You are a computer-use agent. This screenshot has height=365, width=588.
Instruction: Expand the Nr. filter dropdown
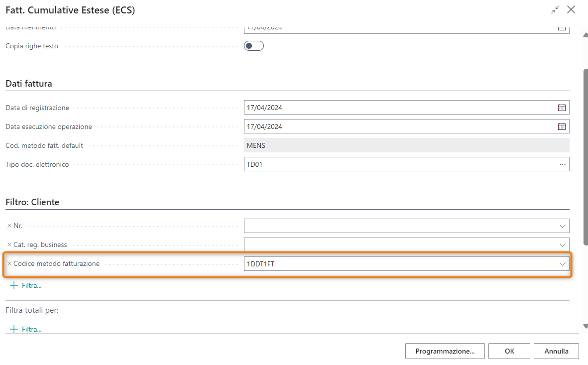[x=562, y=226]
